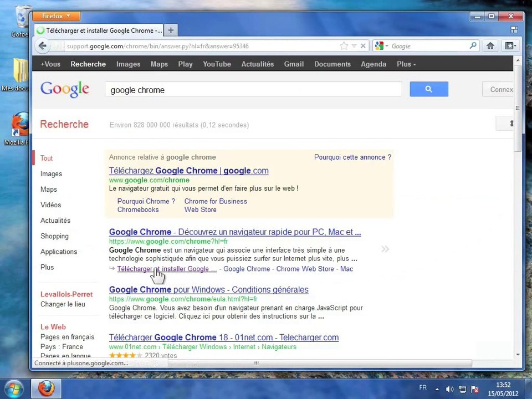
Task: Open Agenda in the Google top bar
Action: click(374, 64)
